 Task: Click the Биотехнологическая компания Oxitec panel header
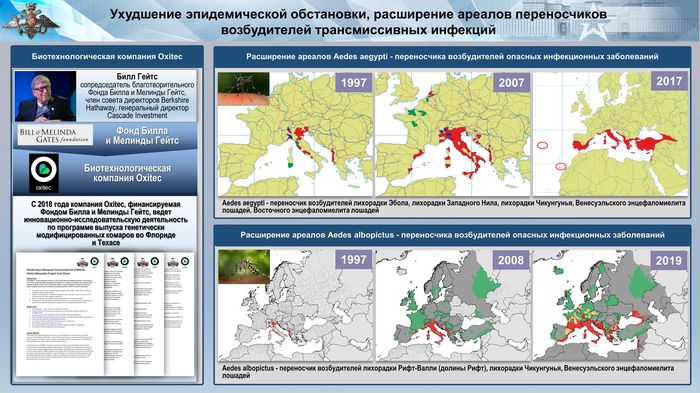(x=107, y=57)
